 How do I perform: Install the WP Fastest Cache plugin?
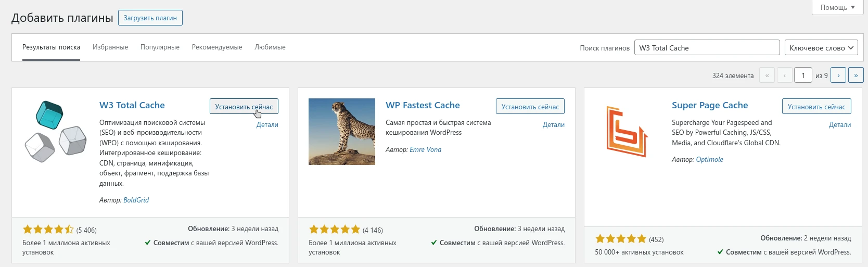point(530,107)
